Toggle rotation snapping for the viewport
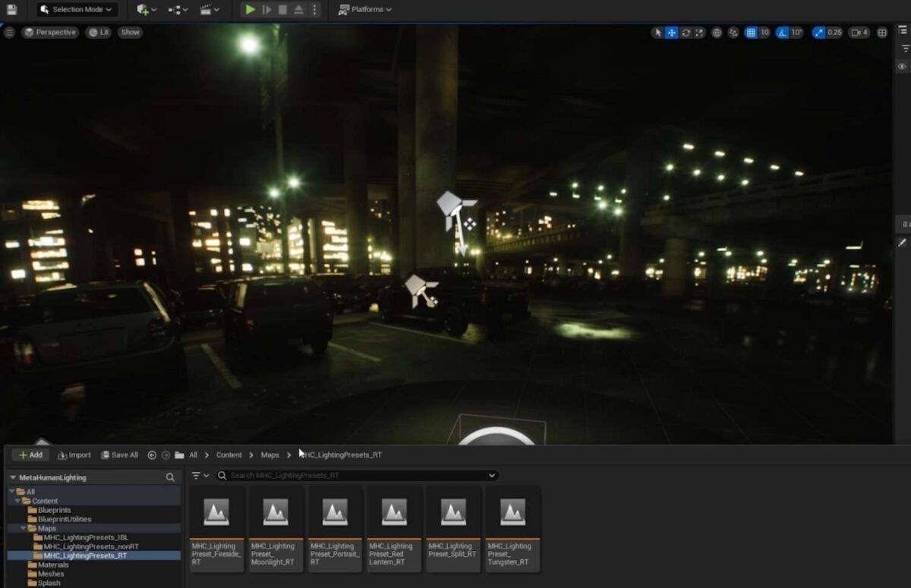 [781, 33]
